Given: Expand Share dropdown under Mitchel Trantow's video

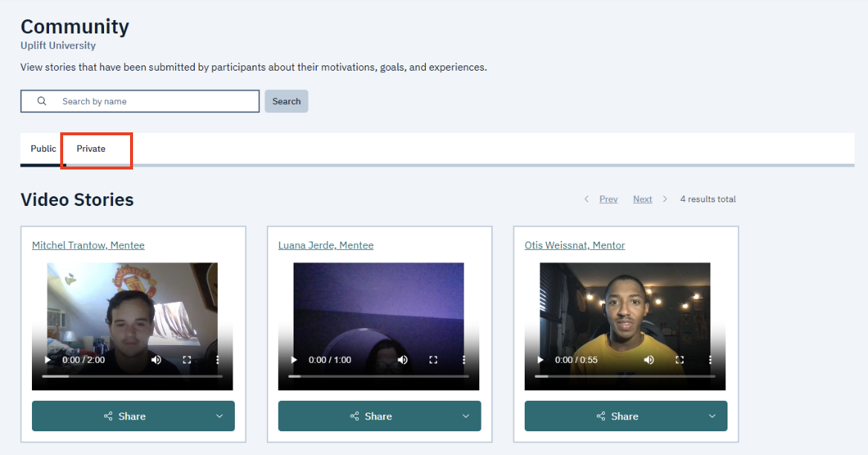Looking at the screenshot, I should click(x=219, y=416).
